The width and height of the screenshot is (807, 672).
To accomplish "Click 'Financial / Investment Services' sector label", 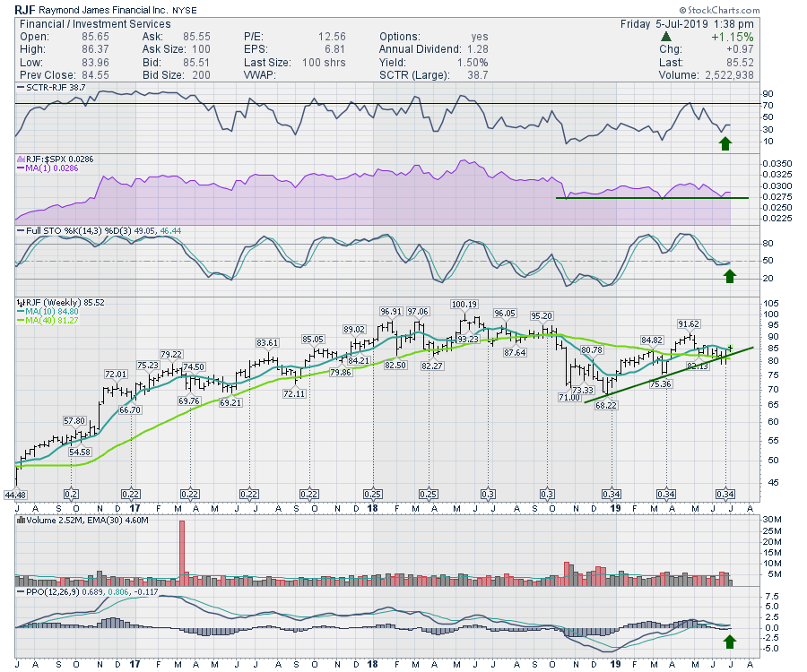I will tap(95, 24).
